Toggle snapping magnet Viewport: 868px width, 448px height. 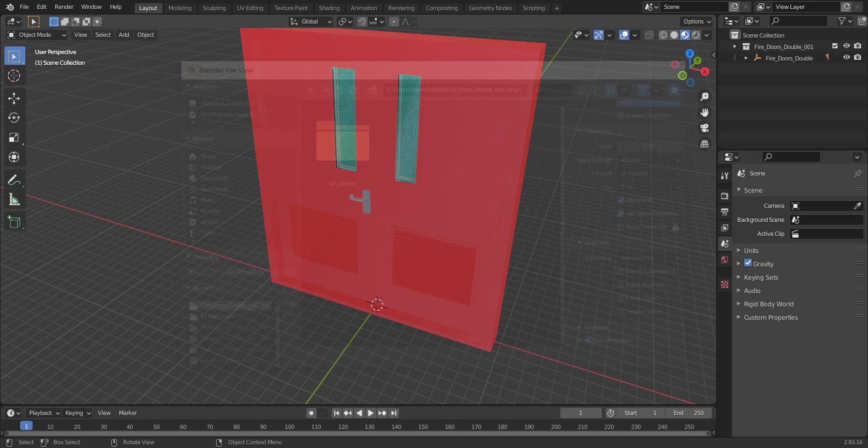pyautogui.click(x=362, y=22)
